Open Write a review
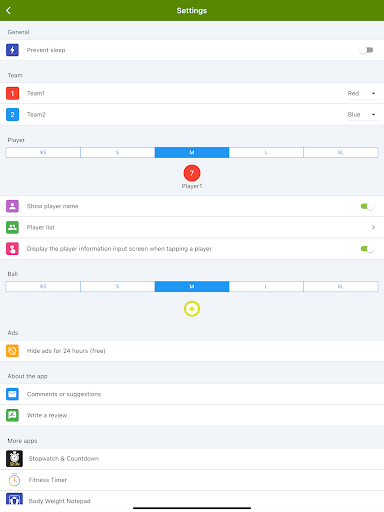Screen dimensions: 384x512 click(x=192, y=415)
